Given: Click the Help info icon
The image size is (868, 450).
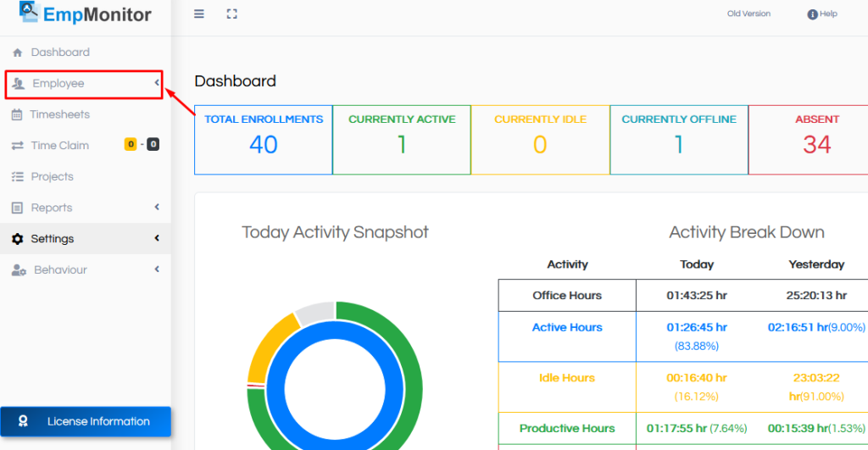Looking at the screenshot, I should 812,14.
